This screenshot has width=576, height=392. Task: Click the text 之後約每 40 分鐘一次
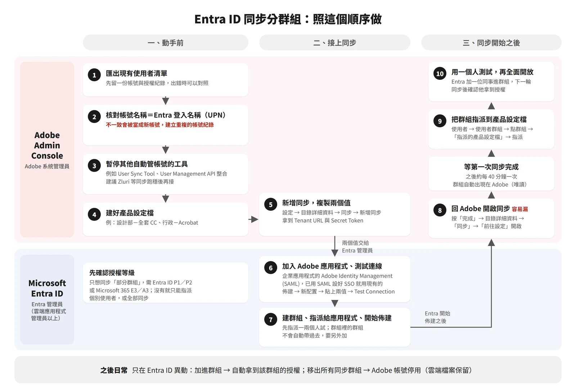tap(491, 177)
